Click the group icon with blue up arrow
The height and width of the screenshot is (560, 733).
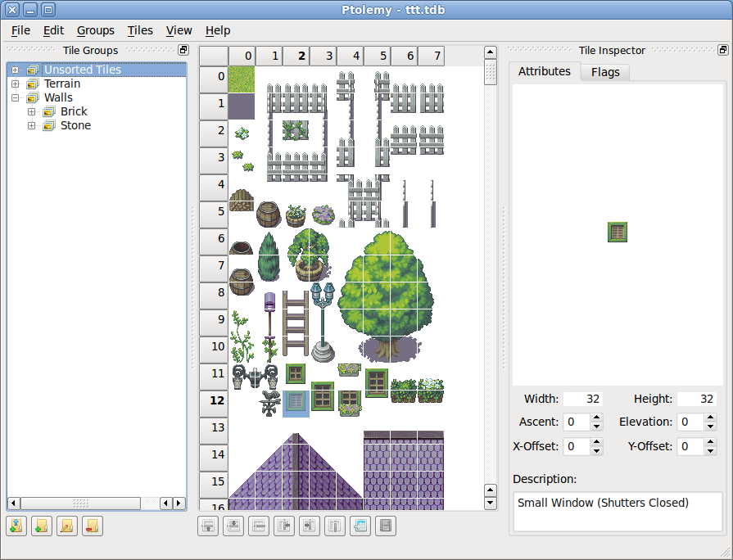click(x=16, y=526)
